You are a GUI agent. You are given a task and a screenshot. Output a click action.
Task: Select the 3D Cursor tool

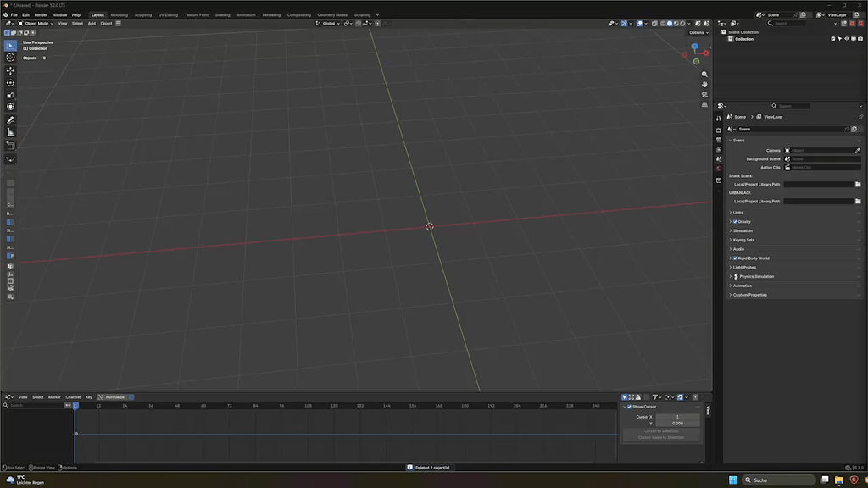(x=10, y=58)
